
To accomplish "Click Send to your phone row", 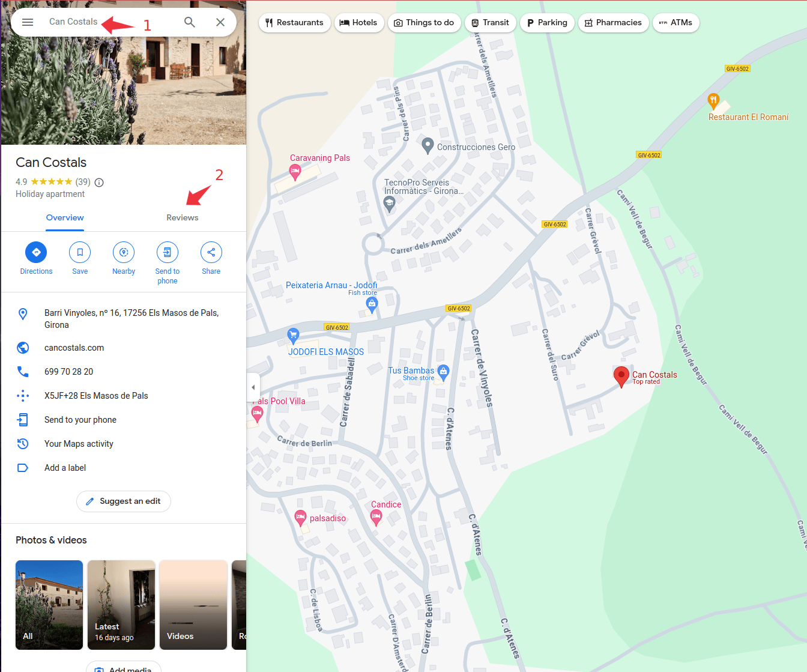I will (124, 420).
